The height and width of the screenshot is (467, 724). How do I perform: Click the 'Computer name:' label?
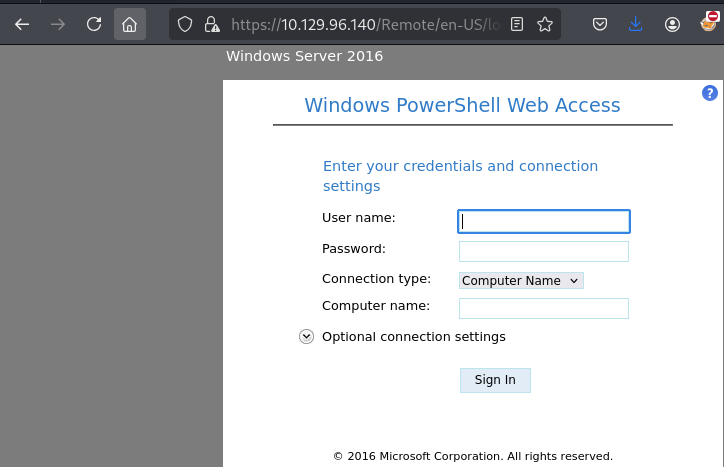376,306
